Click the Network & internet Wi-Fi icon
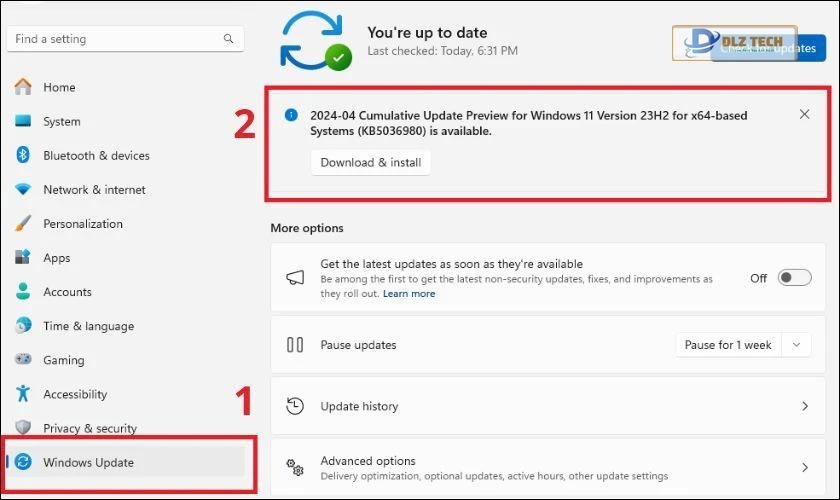This screenshot has height=500, width=840. pos(23,190)
